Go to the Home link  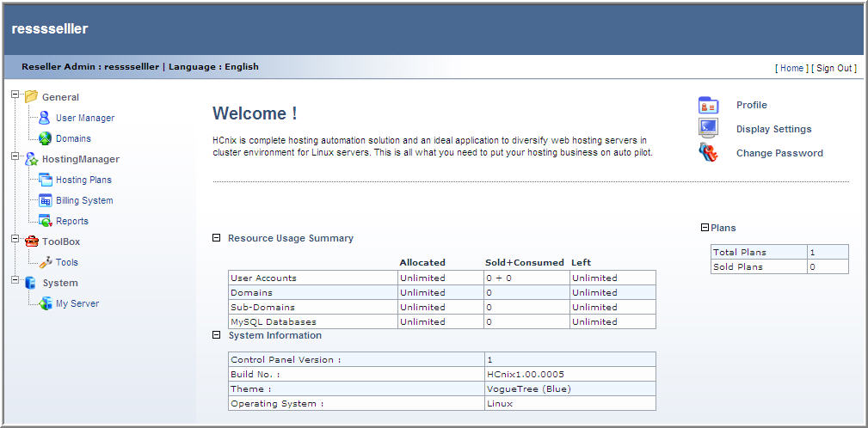click(x=791, y=68)
